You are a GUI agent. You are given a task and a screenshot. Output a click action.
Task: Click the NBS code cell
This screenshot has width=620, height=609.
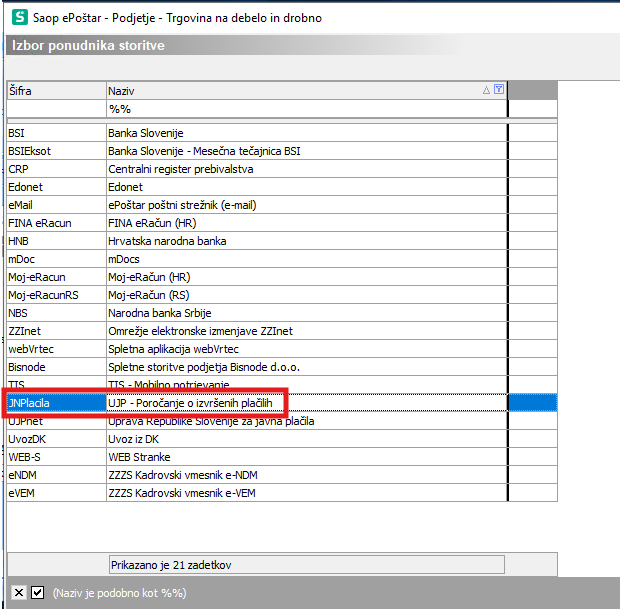coord(57,313)
